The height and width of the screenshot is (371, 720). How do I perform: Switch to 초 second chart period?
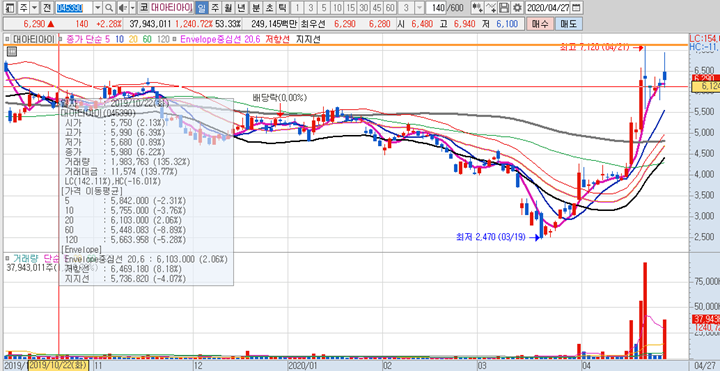coord(269,8)
